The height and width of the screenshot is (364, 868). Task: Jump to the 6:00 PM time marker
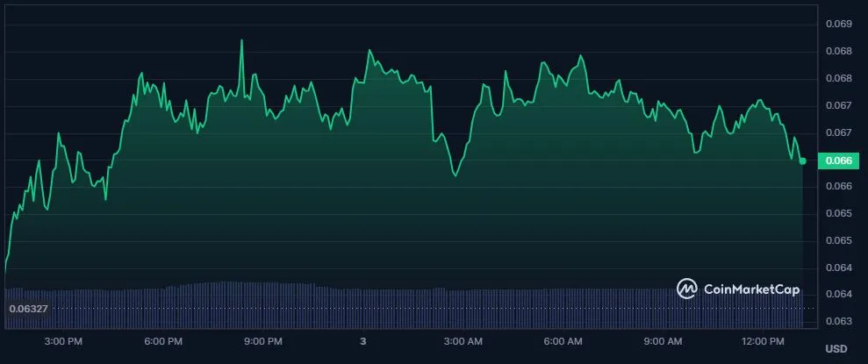(163, 340)
